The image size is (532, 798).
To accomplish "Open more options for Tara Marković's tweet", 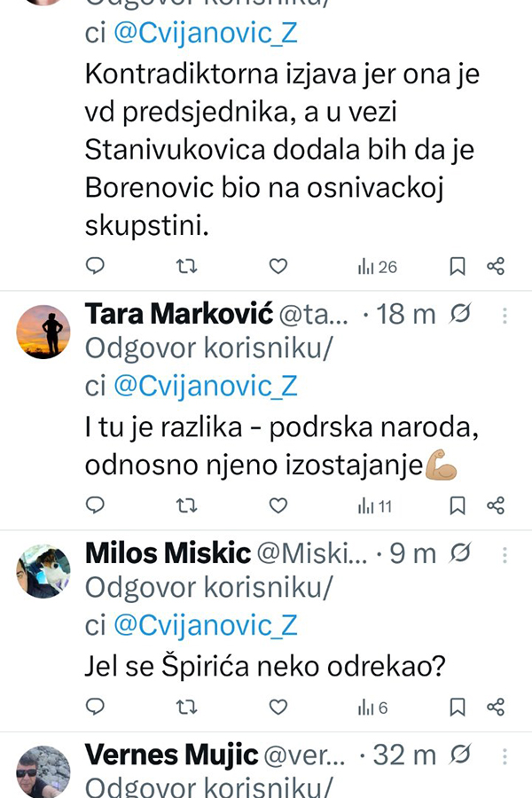I will click(505, 315).
